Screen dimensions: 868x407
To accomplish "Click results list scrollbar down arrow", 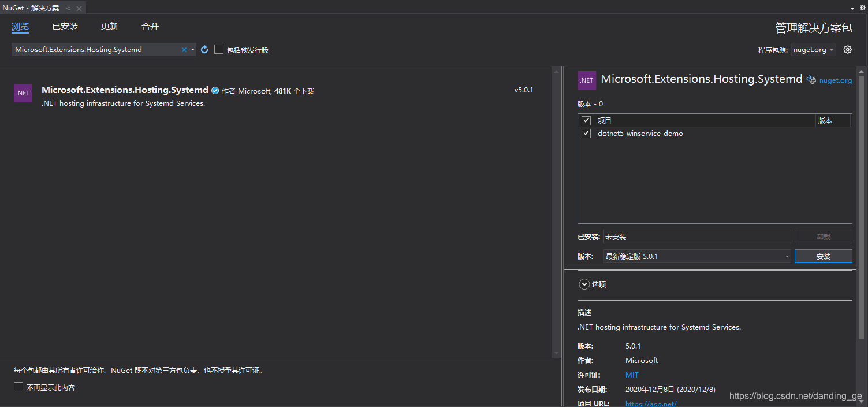I will 557,353.
